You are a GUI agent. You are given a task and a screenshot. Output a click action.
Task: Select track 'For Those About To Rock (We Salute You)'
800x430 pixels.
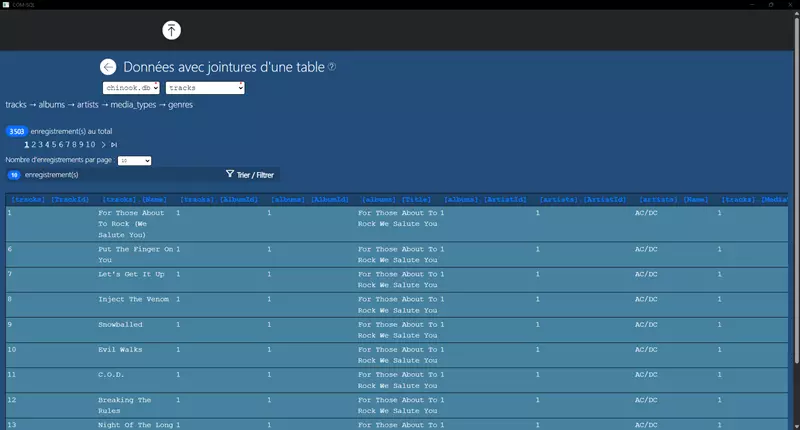click(x=131, y=224)
